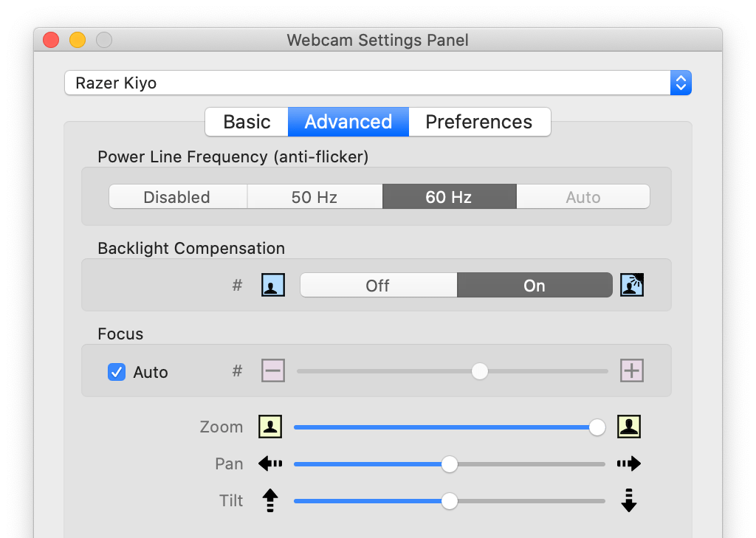The image size is (756, 538).
Task: Open the Preferences tab
Action: click(x=479, y=122)
